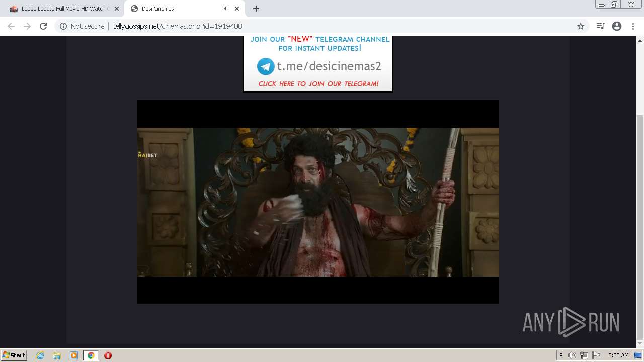Open the Chrome profile avatar

tap(617, 26)
